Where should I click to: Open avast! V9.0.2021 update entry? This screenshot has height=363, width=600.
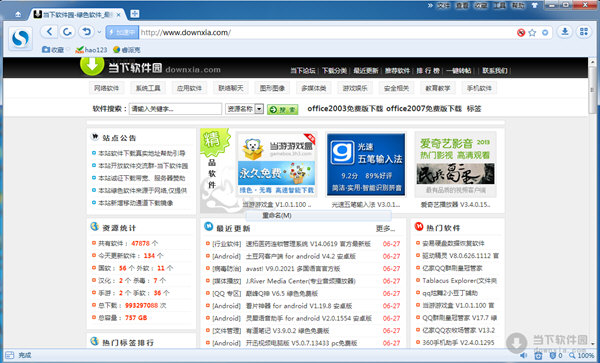click(293, 269)
